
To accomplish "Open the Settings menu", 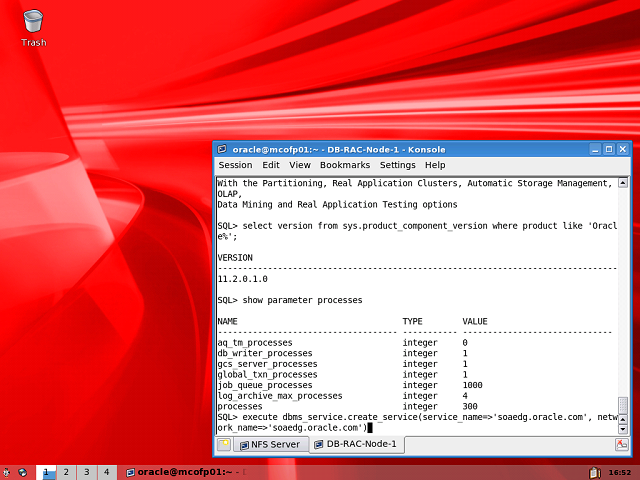I will coord(398,165).
